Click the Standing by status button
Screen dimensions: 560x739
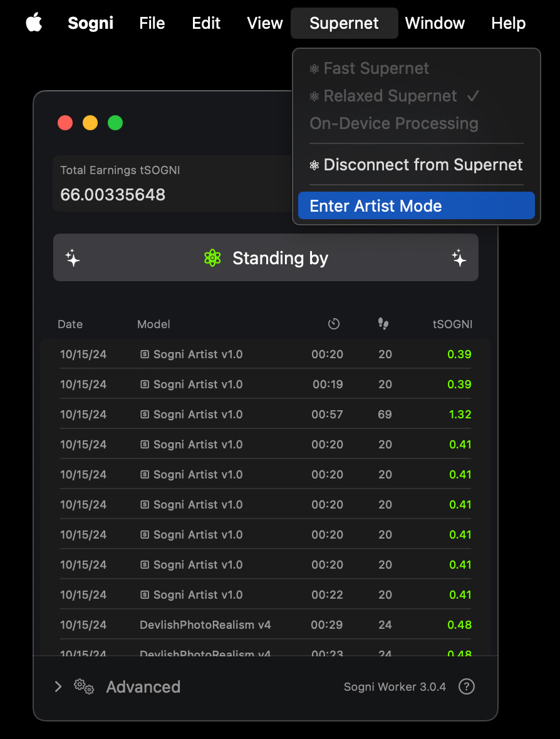pos(266,258)
